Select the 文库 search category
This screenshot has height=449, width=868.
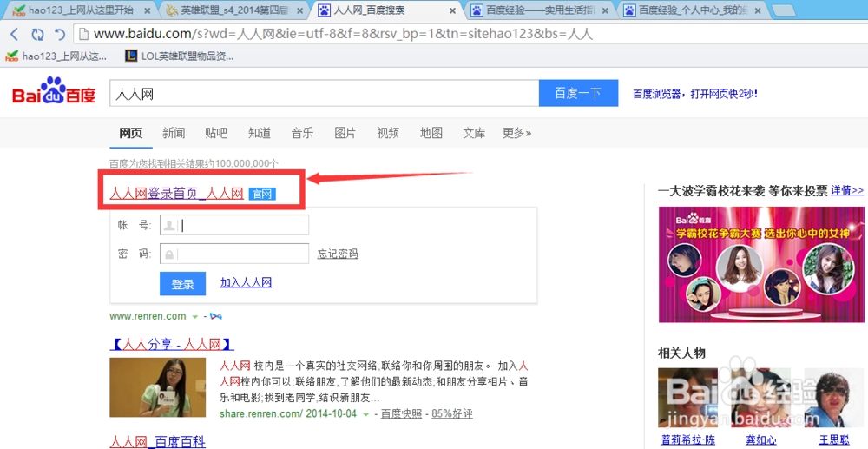(475, 133)
